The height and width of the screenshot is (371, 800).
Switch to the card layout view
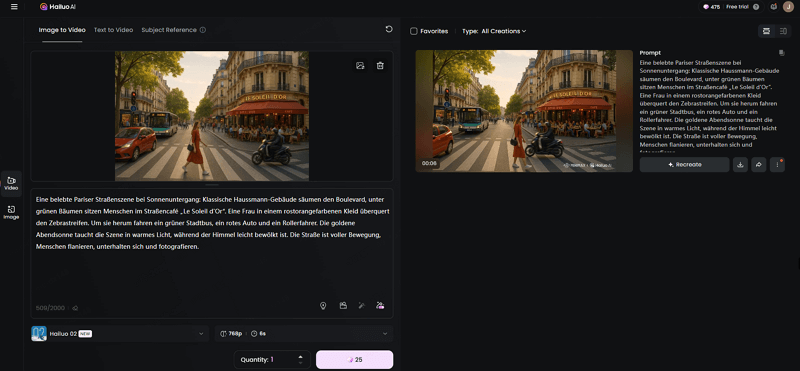[766, 31]
